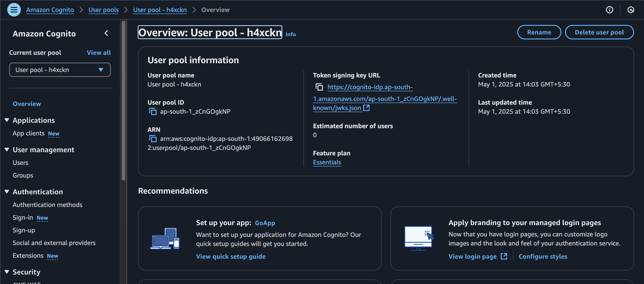Copy the User pool ID
Viewport: 644px width, 284px height.
(x=153, y=112)
